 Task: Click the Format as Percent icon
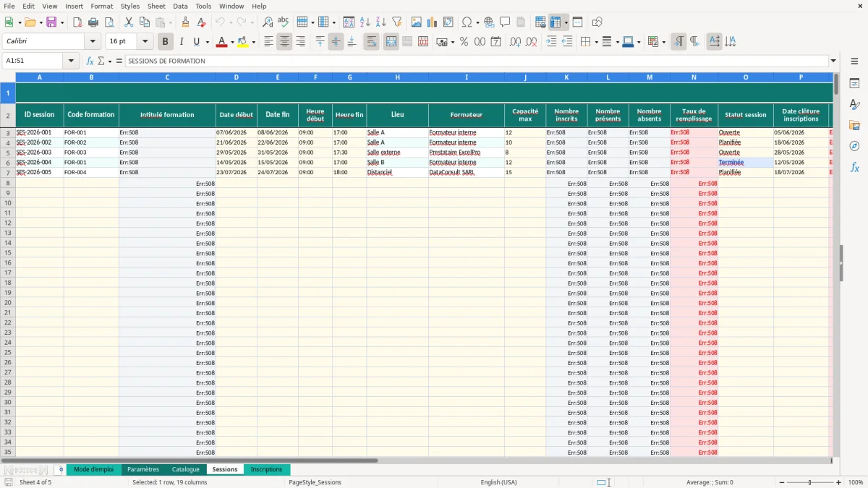(x=464, y=42)
